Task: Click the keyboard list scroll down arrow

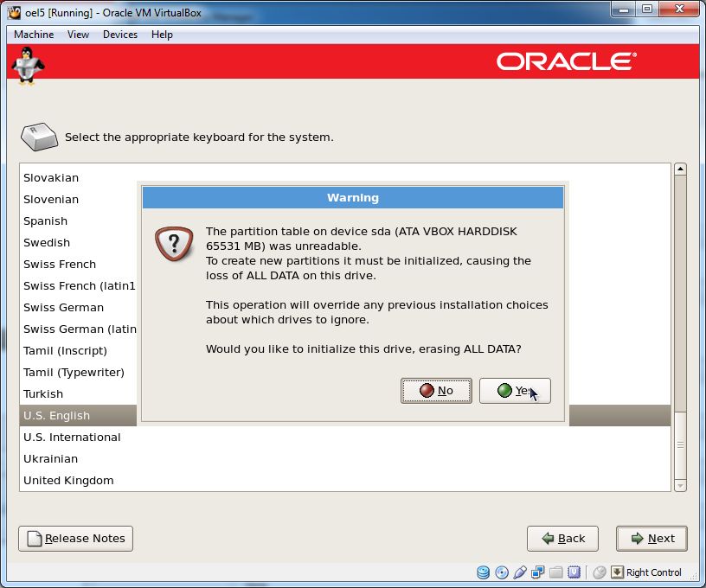Action: tap(680, 486)
